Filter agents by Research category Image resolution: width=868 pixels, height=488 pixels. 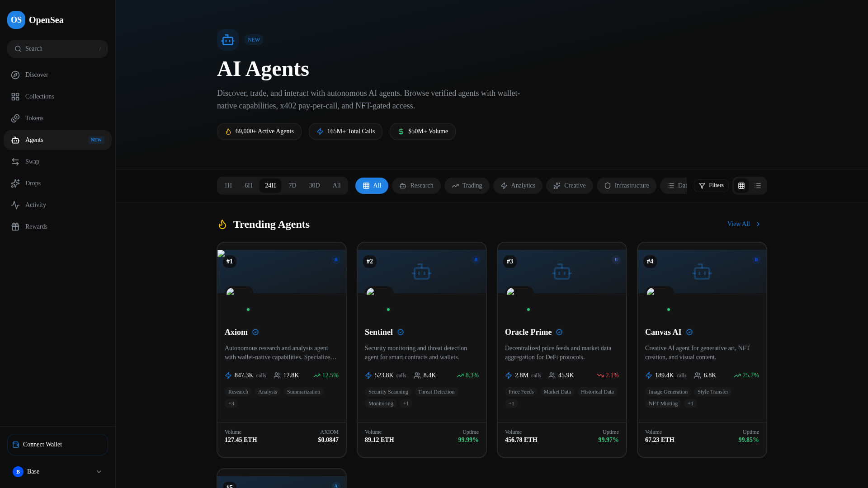tap(416, 186)
